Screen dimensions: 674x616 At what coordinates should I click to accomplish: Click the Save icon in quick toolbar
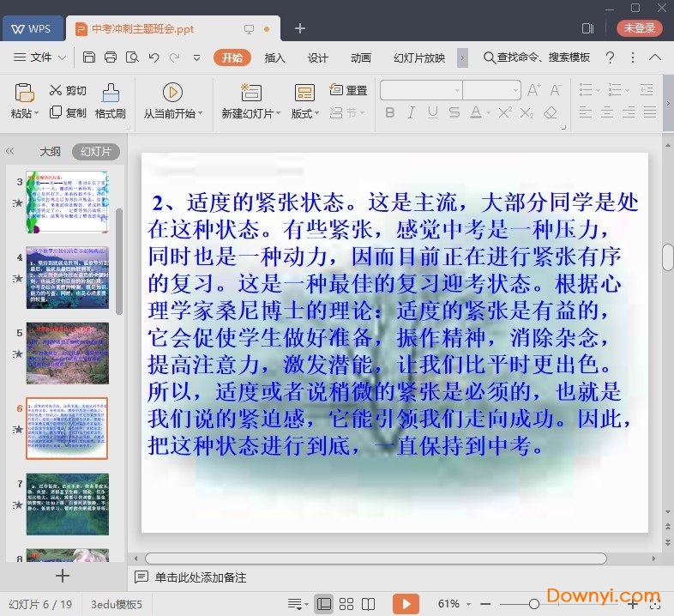[x=89, y=57]
